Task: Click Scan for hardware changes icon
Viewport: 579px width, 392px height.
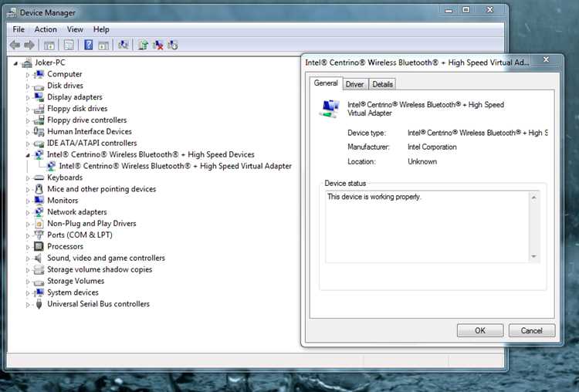Action: click(x=124, y=45)
